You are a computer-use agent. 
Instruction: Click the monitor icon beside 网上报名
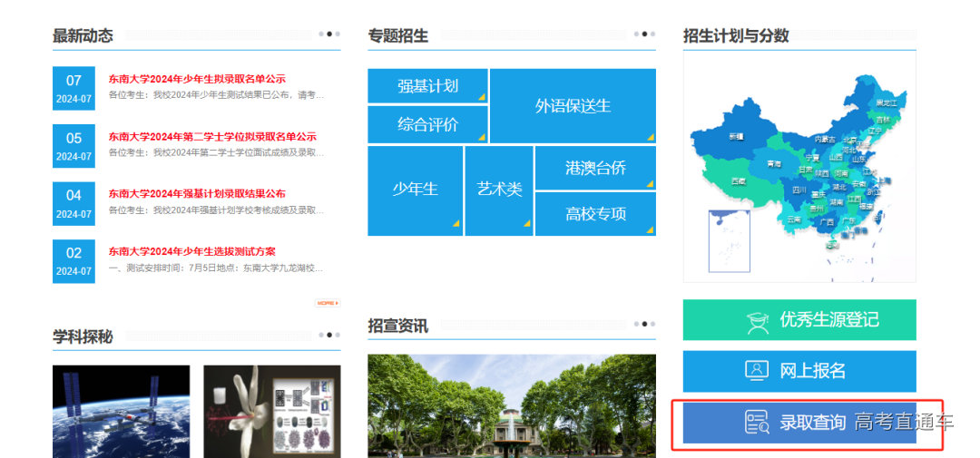click(757, 370)
